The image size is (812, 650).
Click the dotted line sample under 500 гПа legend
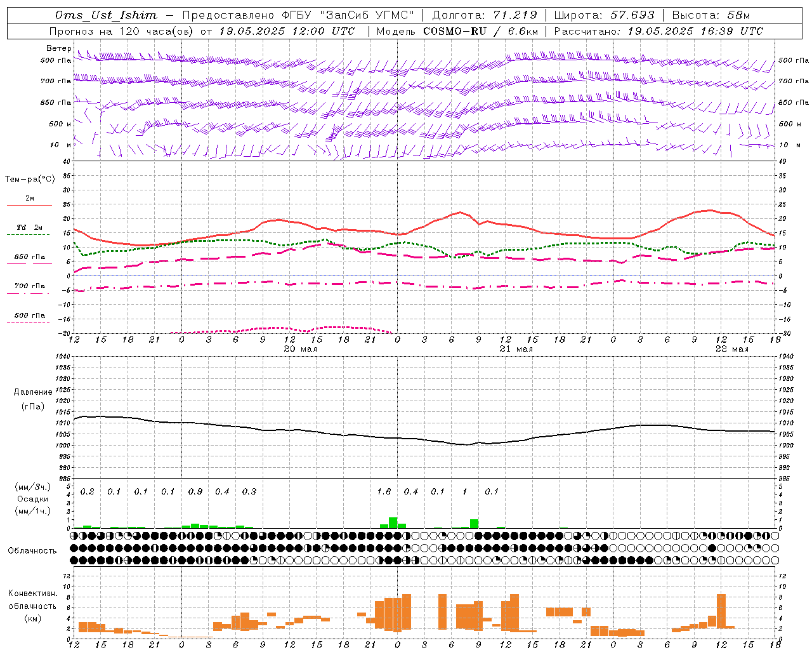pyautogui.click(x=28, y=322)
